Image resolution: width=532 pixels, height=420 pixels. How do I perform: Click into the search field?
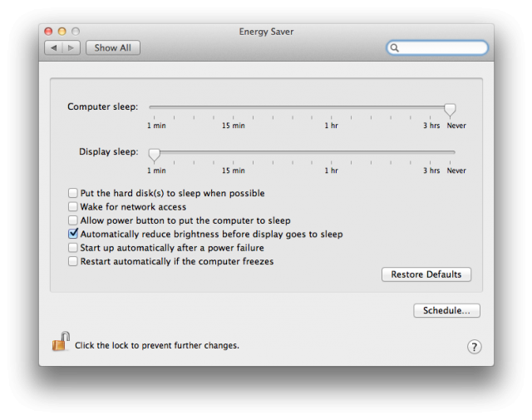tap(437, 48)
